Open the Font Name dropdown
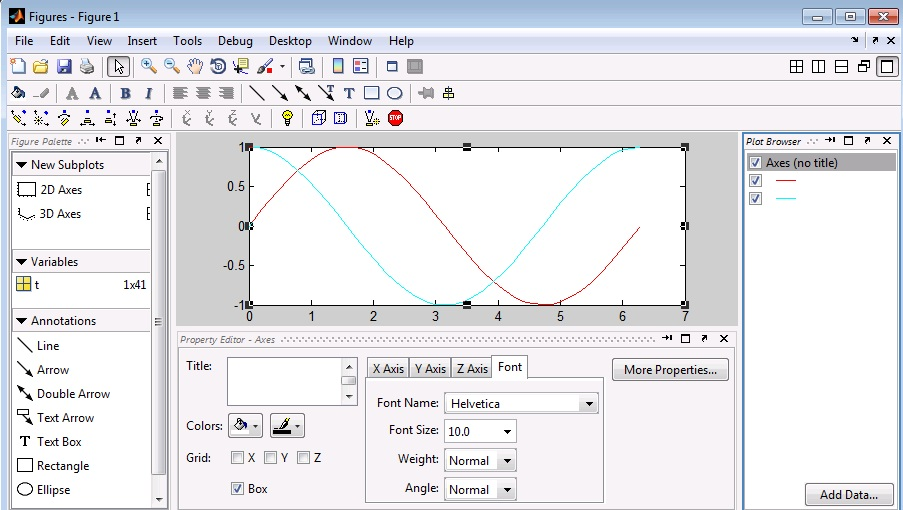This screenshot has width=903, height=510. [x=589, y=404]
